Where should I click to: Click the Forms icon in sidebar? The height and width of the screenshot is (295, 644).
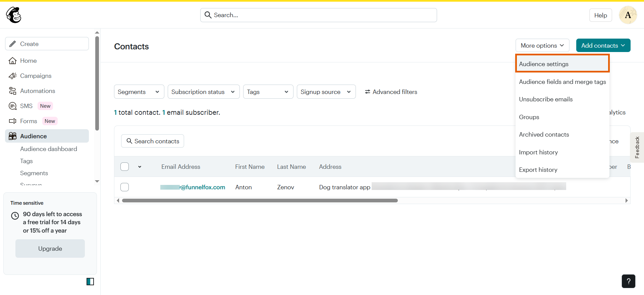coord(13,121)
